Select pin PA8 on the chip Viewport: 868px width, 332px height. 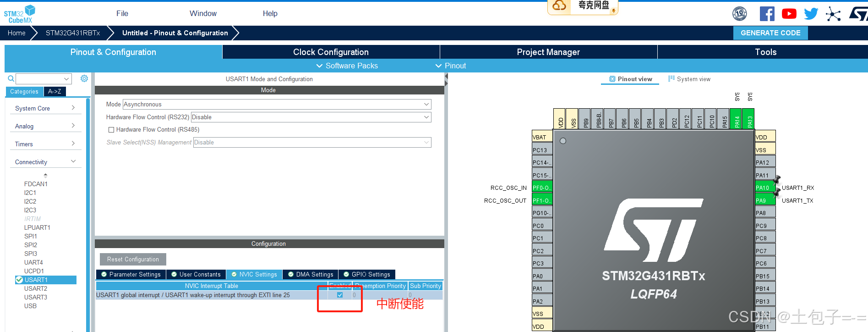click(765, 213)
